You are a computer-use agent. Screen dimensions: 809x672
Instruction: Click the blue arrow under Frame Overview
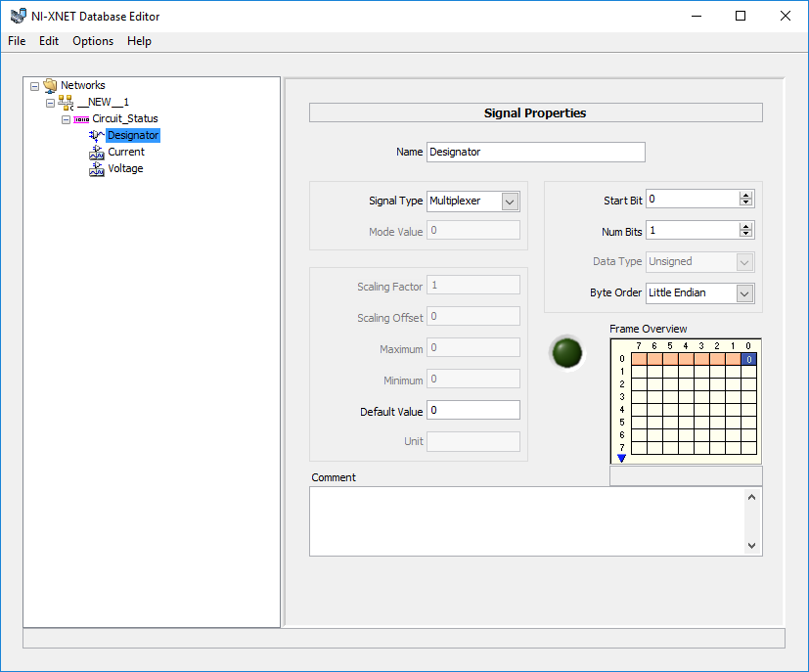click(x=622, y=458)
